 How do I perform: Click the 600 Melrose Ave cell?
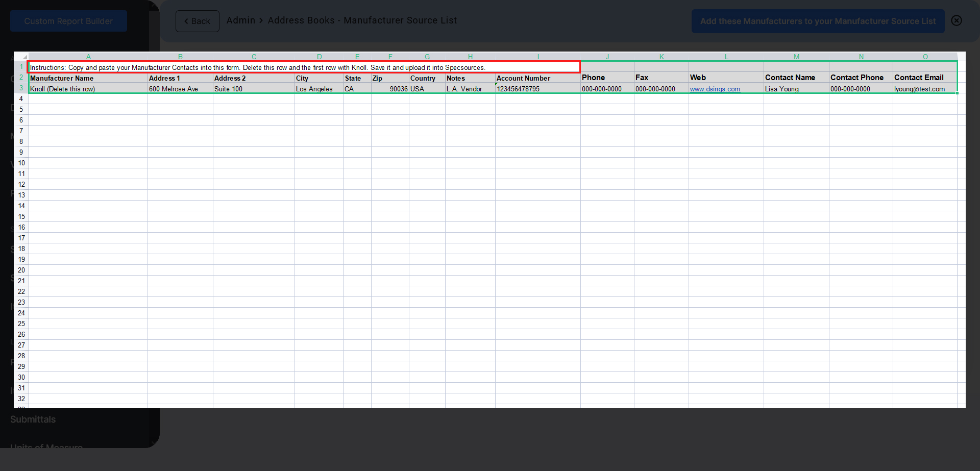click(180, 89)
